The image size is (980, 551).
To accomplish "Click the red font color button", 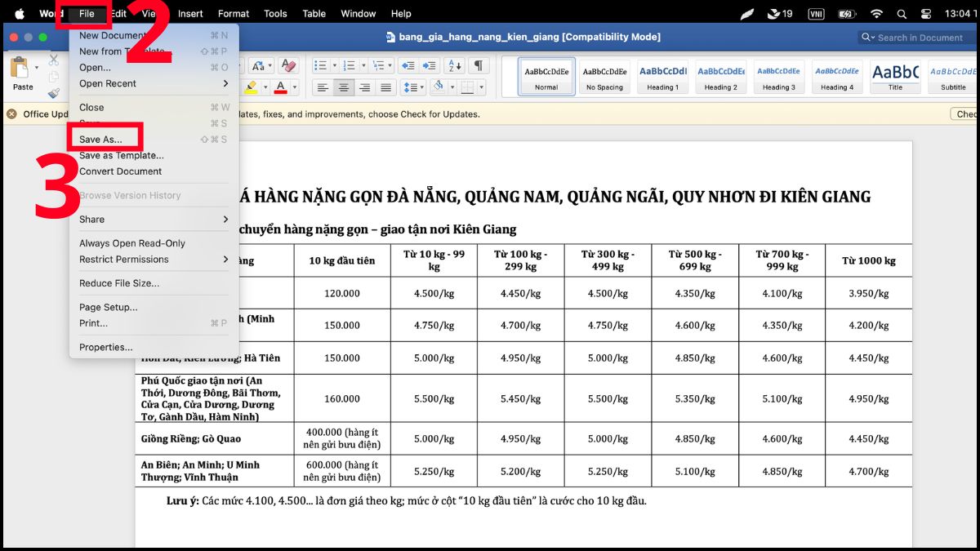I will coord(281,87).
